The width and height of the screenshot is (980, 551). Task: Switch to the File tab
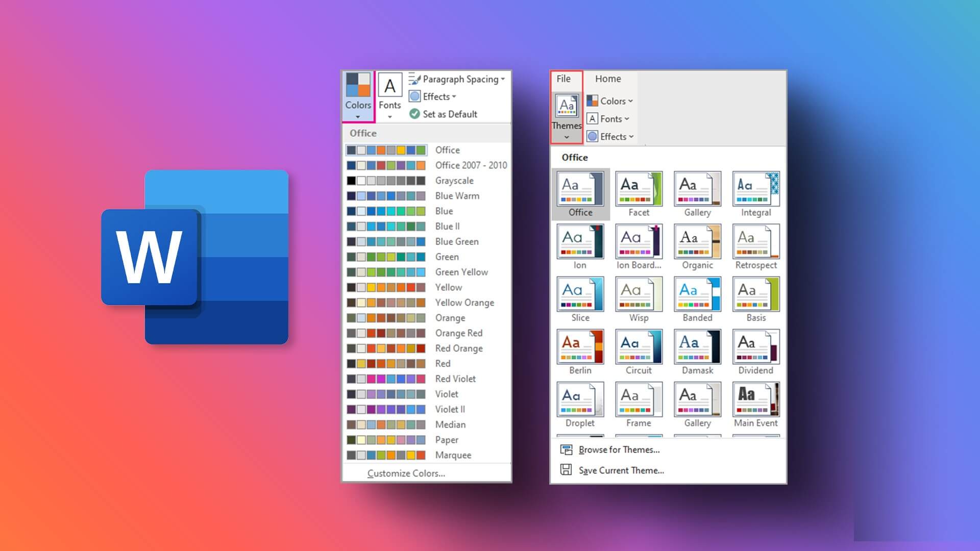tap(564, 79)
